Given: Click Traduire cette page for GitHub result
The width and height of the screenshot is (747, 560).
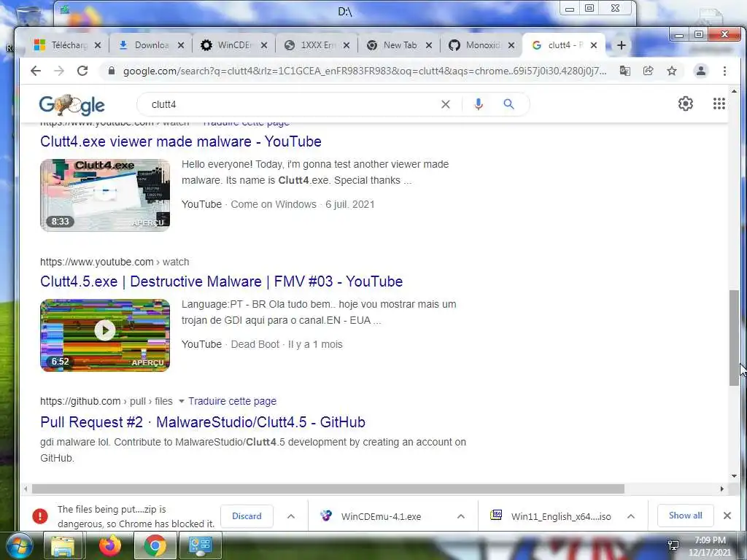Looking at the screenshot, I should (232, 401).
